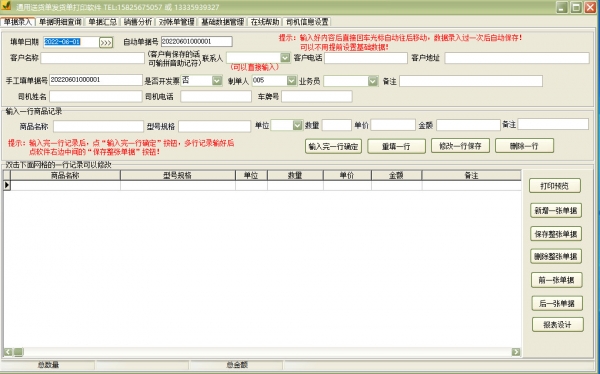Click the product row 备注 field
600x374 pixels.
click(553, 124)
